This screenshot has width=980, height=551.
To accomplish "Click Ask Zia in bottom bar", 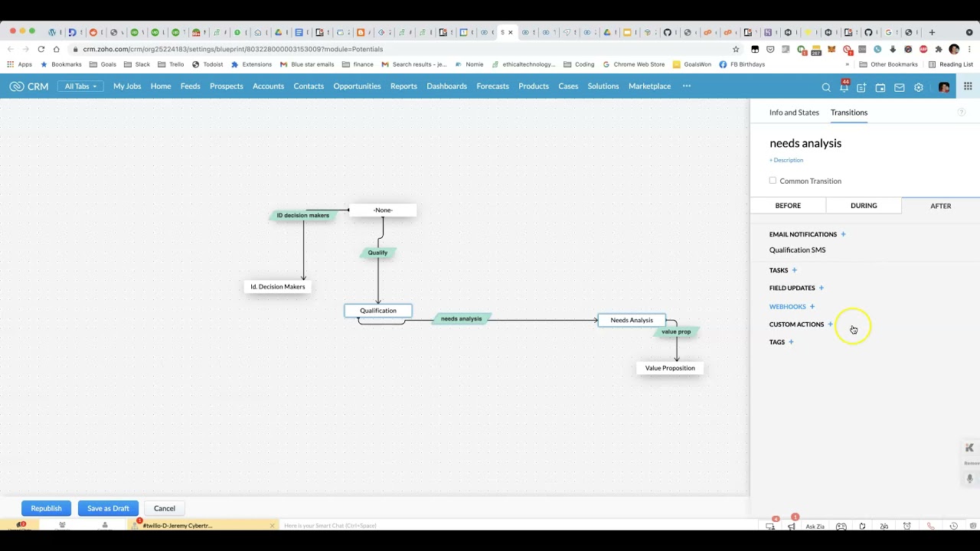I will click(815, 527).
